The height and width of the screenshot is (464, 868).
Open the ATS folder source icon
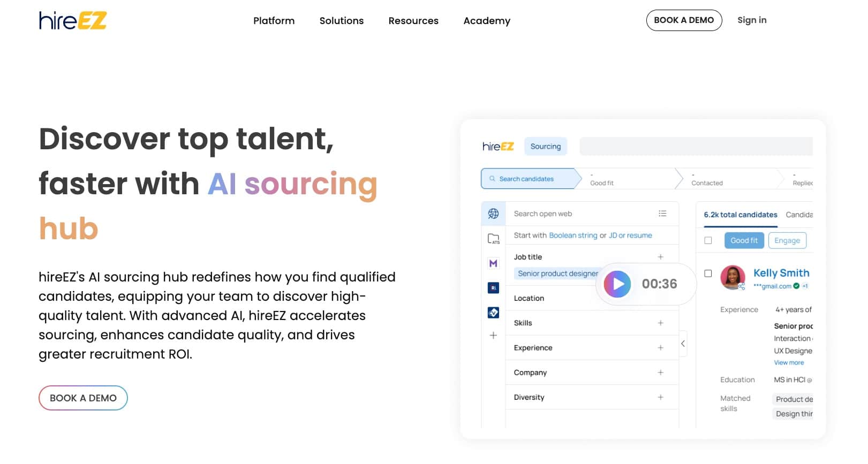tap(493, 239)
